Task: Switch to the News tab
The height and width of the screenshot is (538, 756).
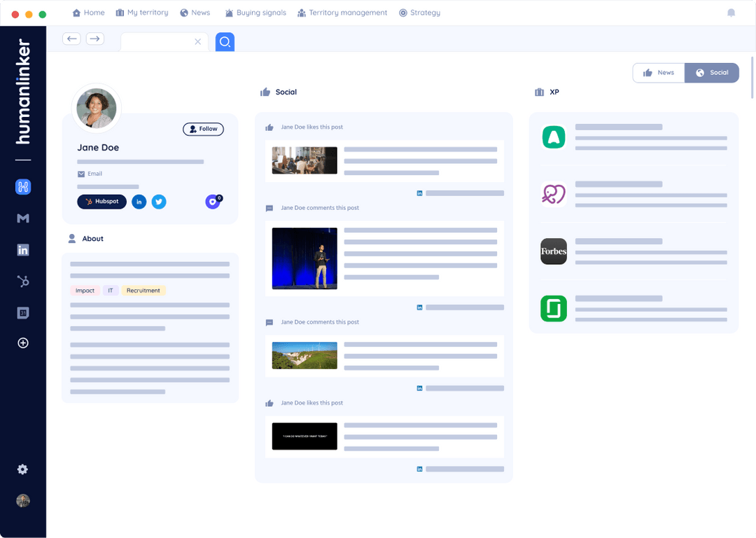Action: tap(659, 72)
